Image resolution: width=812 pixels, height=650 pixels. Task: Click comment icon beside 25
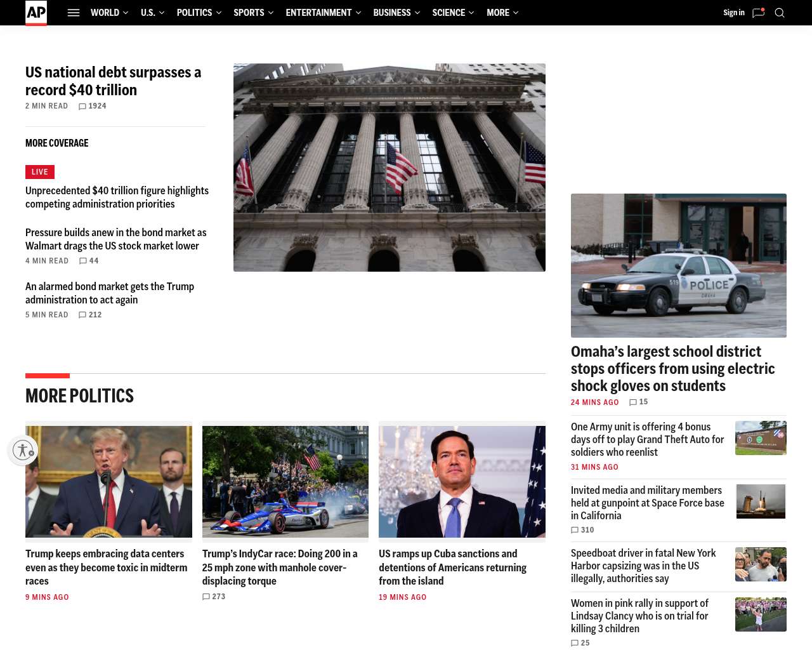pos(575,643)
